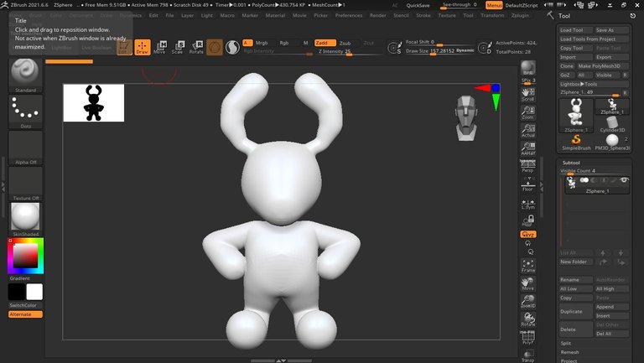
Task: Select the Draw mode button
Action: point(142,47)
